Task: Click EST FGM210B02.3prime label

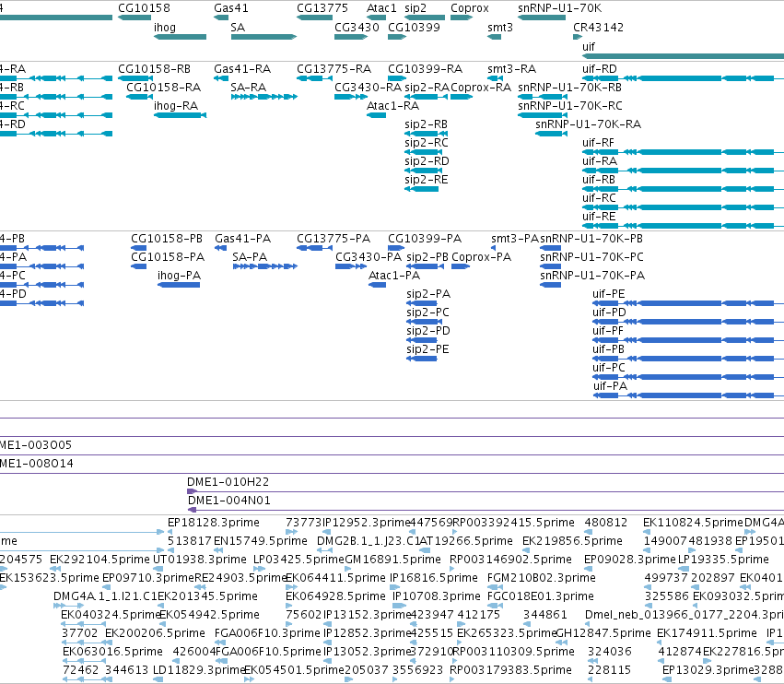Action: 542,578
